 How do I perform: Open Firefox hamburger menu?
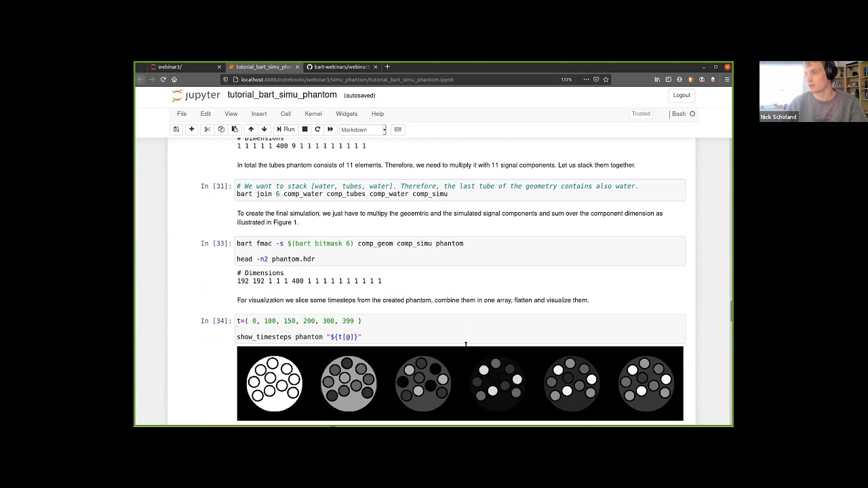point(727,79)
